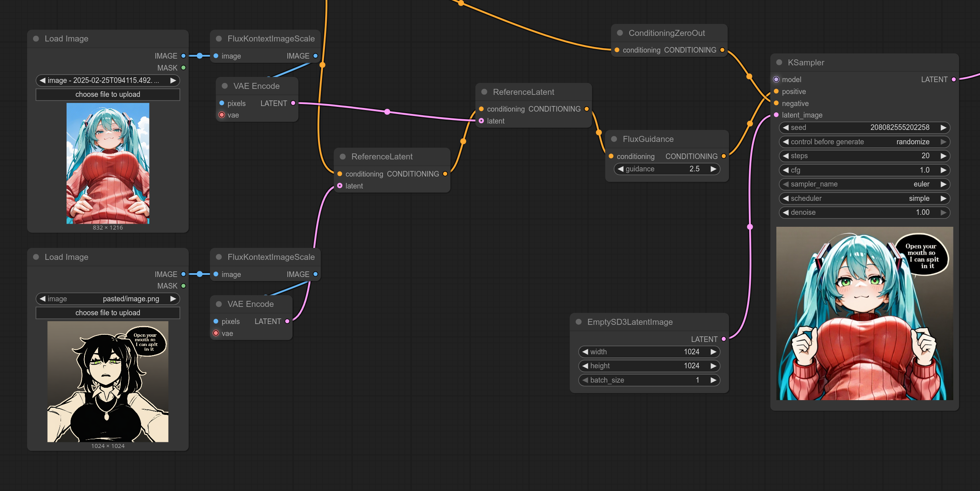This screenshot has width=980, height=491.
Task: Collapse the bottom Load Image node dot
Action: [36, 257]
